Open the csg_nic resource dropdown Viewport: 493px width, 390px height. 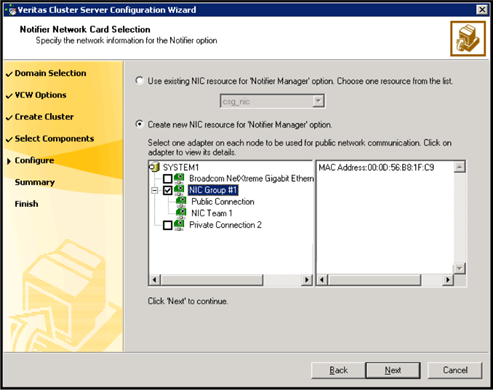pos(318,101)
